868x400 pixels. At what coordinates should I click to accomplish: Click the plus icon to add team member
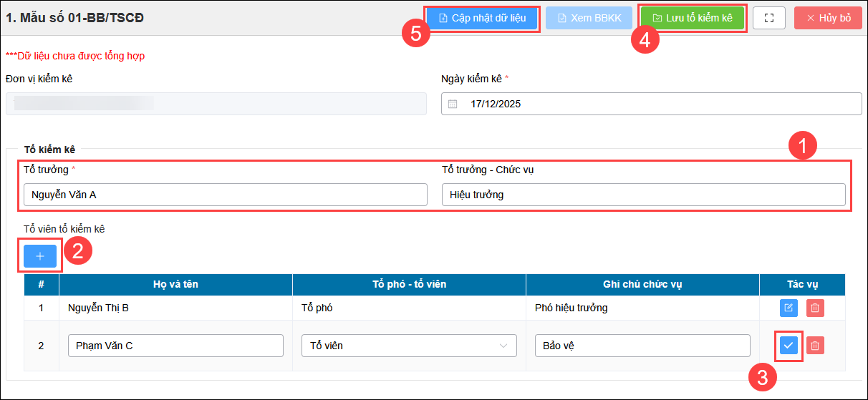tap(40, 256)
